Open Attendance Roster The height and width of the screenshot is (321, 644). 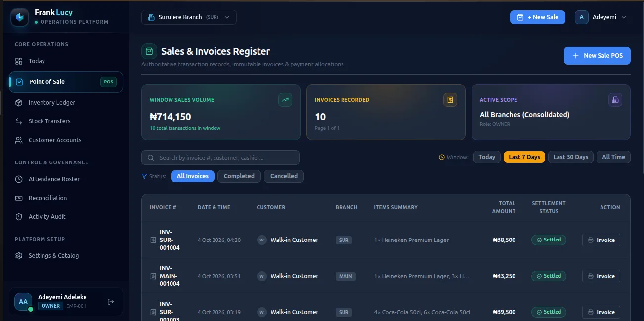(66, 179)
